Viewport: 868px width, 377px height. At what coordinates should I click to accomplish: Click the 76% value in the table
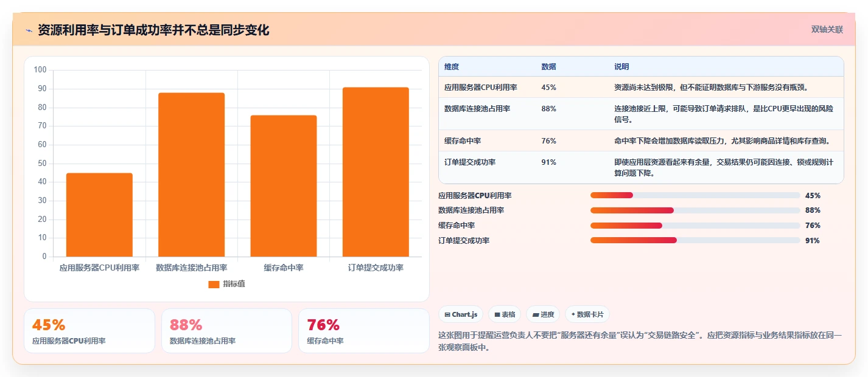pos(548,141)
